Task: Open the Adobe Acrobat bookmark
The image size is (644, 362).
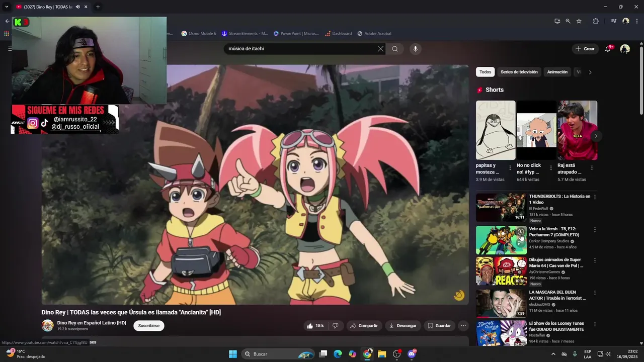Action: [374, 34]
